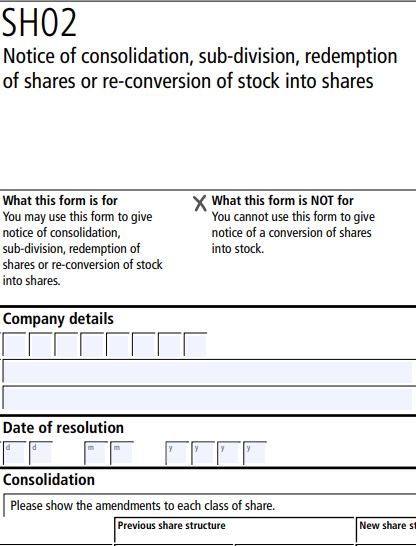Select the third company number digit box
Viewport: 416px width, 546px height.
[x=66, y=344]
